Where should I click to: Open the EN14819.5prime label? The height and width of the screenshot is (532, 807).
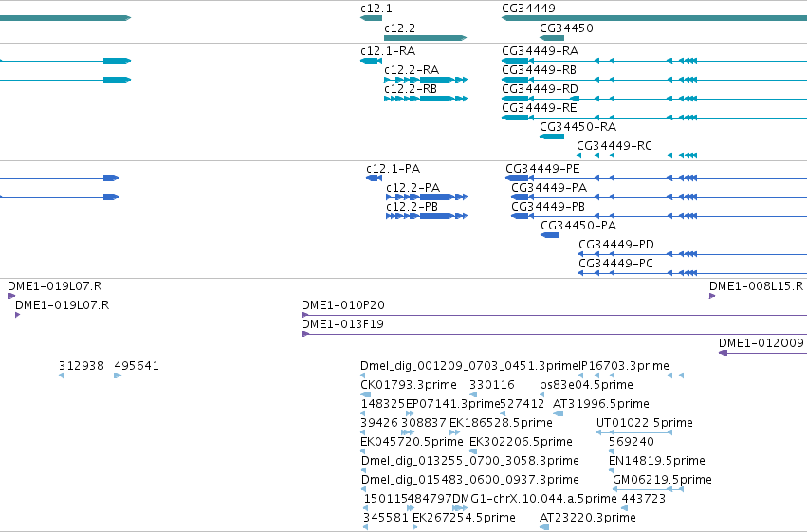click(x=657, y=462)
